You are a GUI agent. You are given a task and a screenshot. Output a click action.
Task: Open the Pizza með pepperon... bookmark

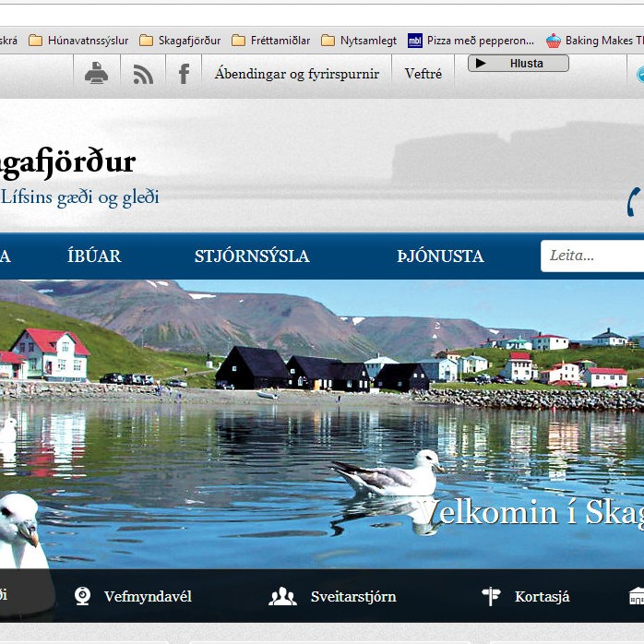(471, 41)
